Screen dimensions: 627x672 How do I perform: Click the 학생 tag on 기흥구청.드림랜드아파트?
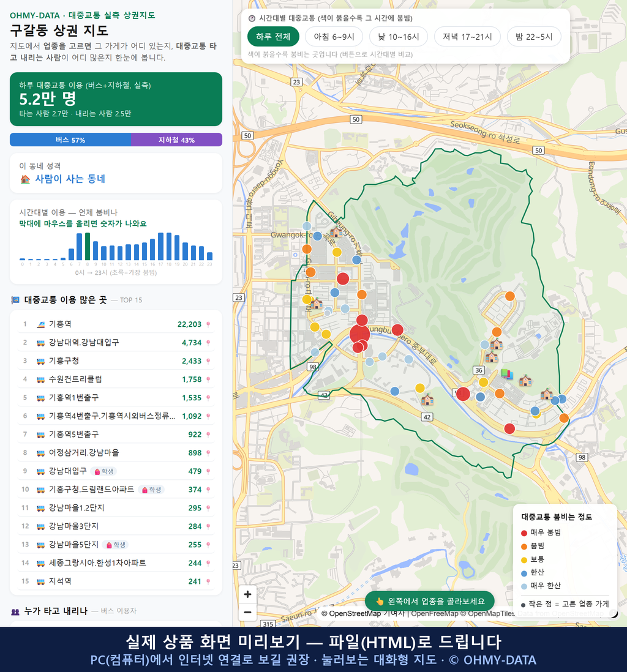[x=151, y=490]
